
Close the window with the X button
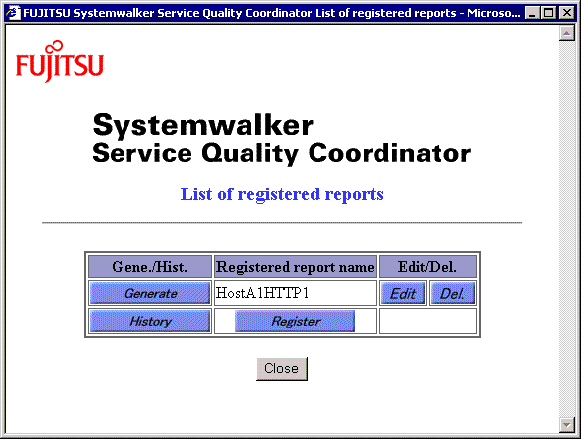tap(567, 13)
